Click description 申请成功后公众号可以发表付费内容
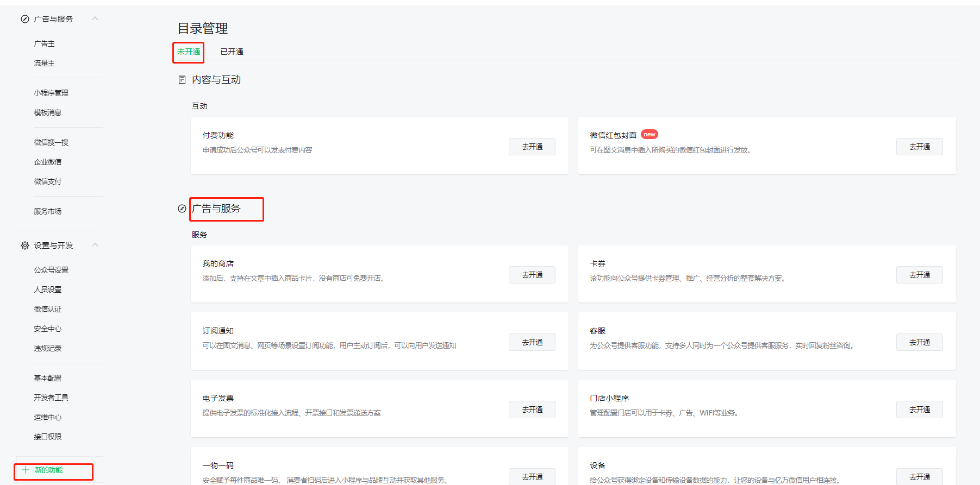Image resolution: width=980 pixels, height=485 pixels. (x=257, y=150)
